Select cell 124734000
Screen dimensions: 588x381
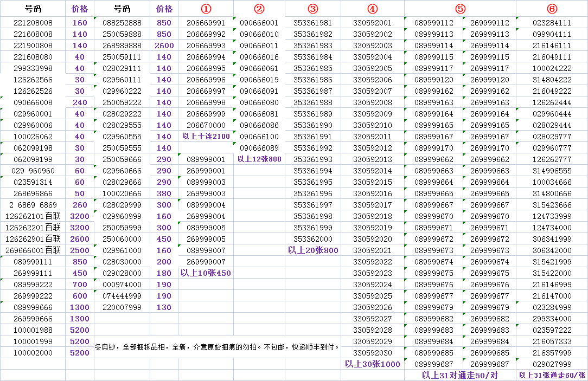coord(552,228)
